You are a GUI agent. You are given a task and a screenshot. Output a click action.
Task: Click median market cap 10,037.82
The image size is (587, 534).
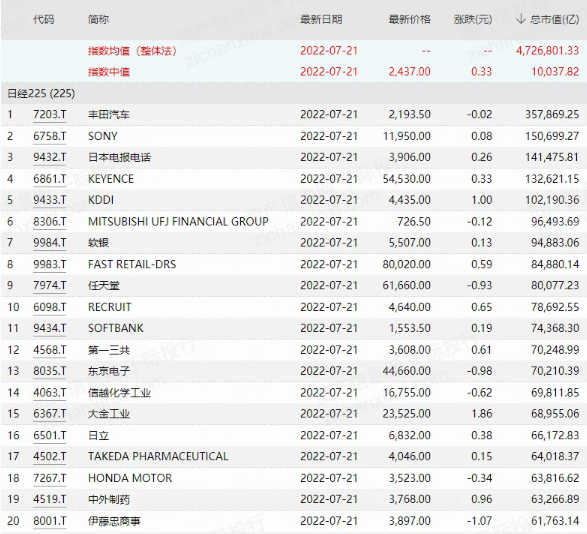[x=555, y=71]
